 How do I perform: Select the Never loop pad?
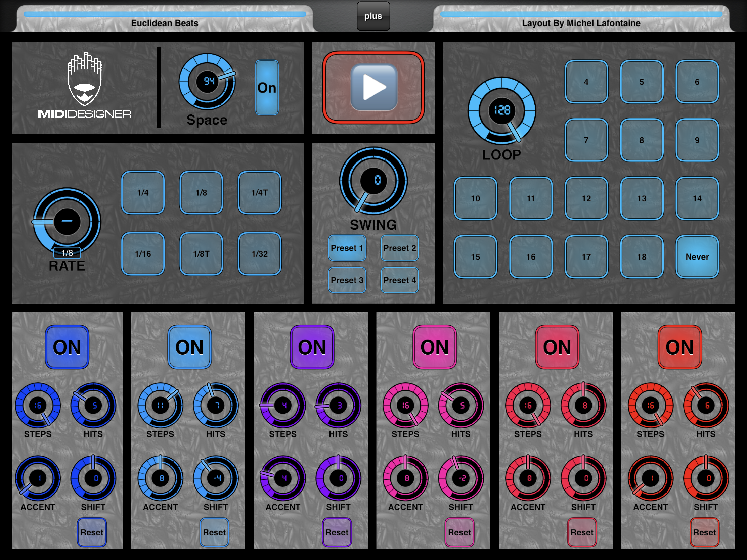point(697,257)
